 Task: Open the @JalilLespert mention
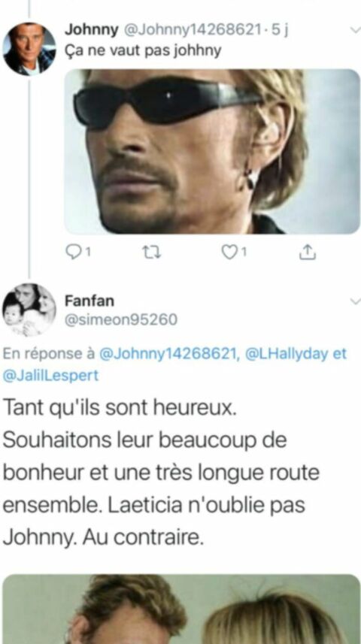[50, 376]
